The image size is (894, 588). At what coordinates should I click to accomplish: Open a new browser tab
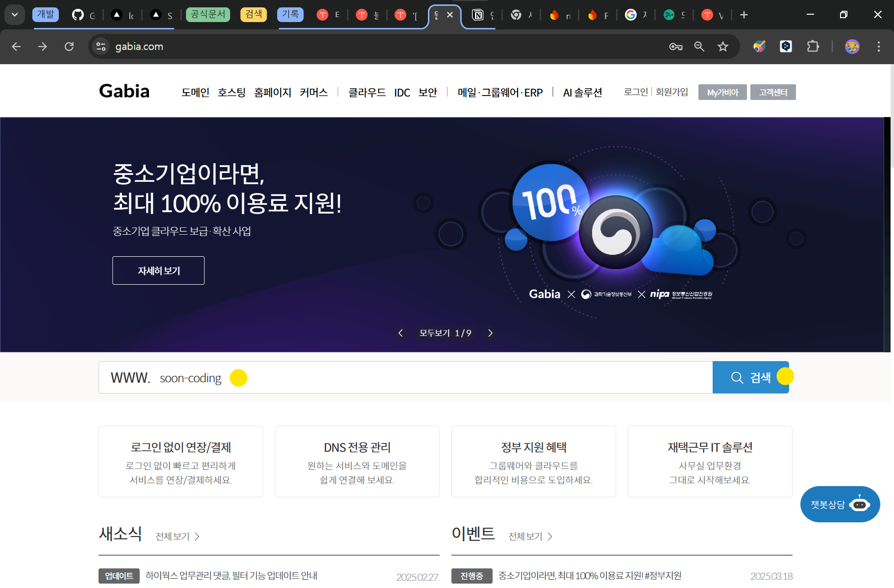(744, 15)
